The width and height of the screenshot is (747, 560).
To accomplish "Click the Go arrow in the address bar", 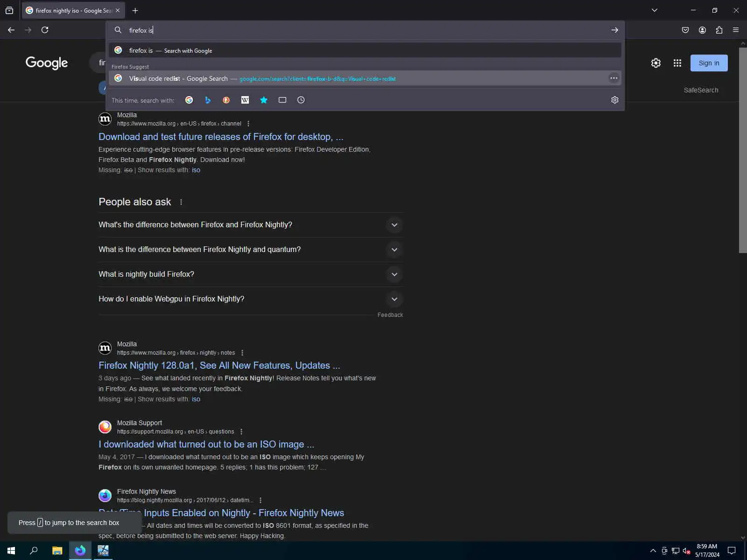I will click(x=614, y=30).
